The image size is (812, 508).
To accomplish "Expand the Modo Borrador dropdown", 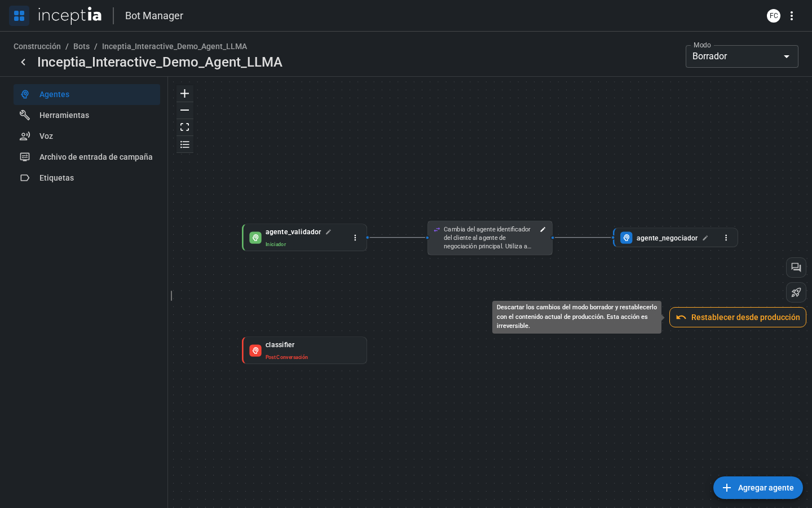I will pyautogui.click(x=742, y=56).
